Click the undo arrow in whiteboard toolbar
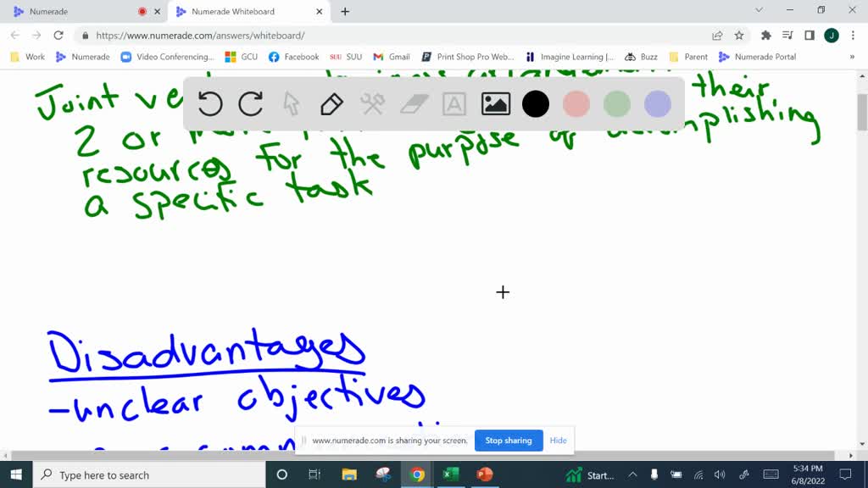 210,104
